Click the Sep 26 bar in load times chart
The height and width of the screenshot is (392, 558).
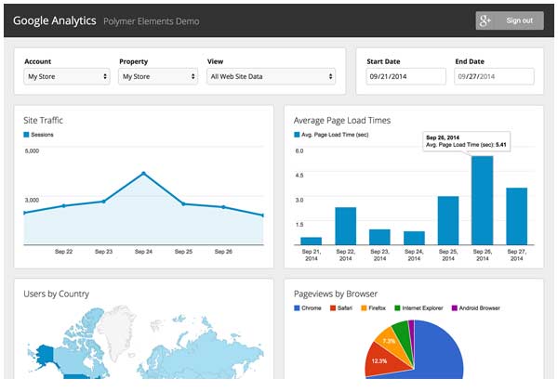click(482, 201)
